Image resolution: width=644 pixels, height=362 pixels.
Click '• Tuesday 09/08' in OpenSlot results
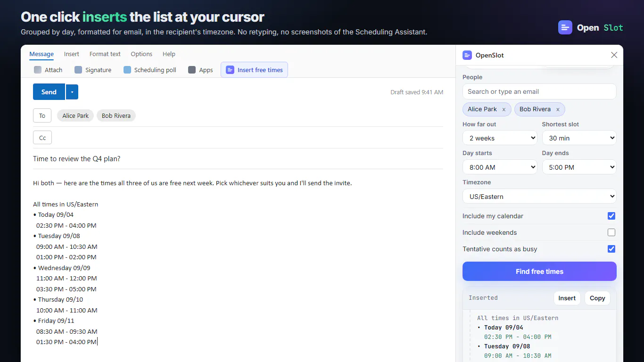tap(504, 346)
